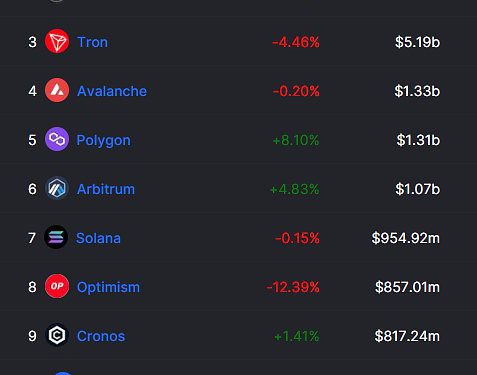
Task: Click the $5.19b value for Tron
Action: click(417, 42)
